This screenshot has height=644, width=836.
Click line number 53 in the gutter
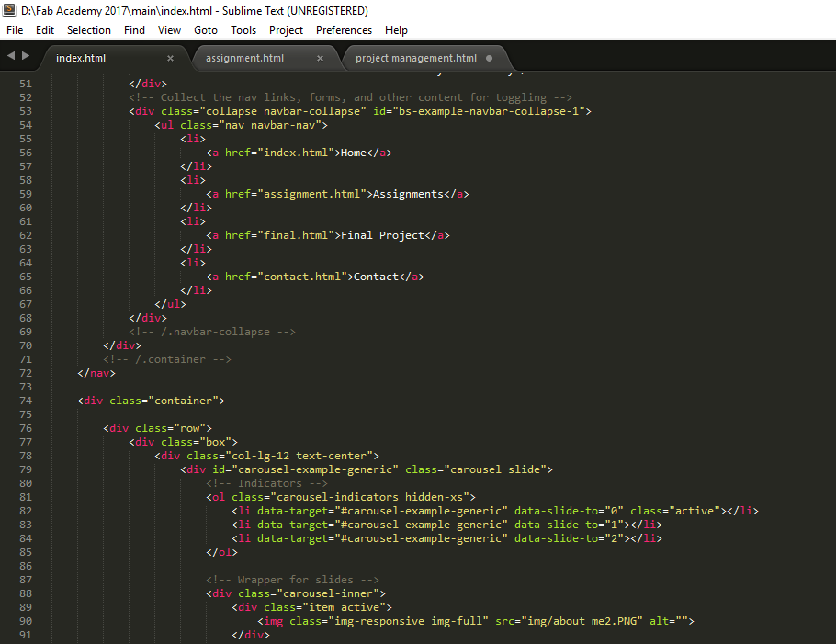[x=26, y=111]
